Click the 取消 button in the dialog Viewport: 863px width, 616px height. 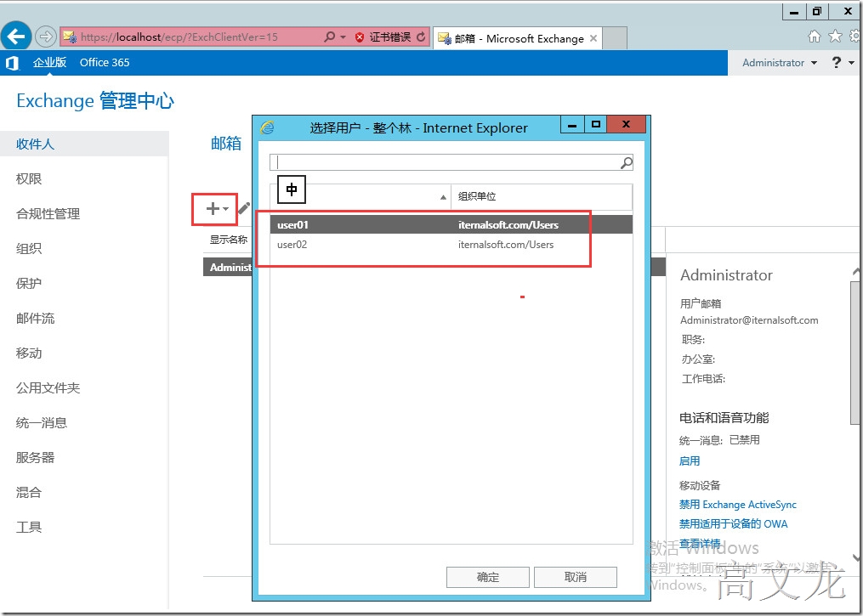point(575,577)
